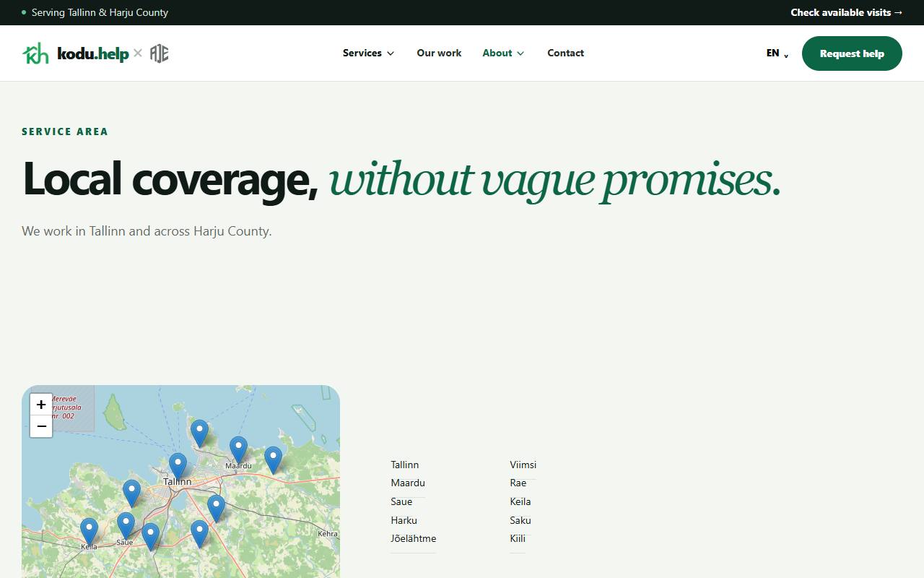Select Kiili in the area list
Screen dimensions: 924x578
518,538
